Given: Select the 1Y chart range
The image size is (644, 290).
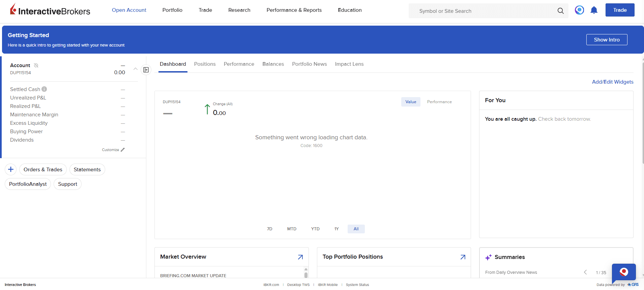Looking at the screenshot, I should (x=336, y=229).
